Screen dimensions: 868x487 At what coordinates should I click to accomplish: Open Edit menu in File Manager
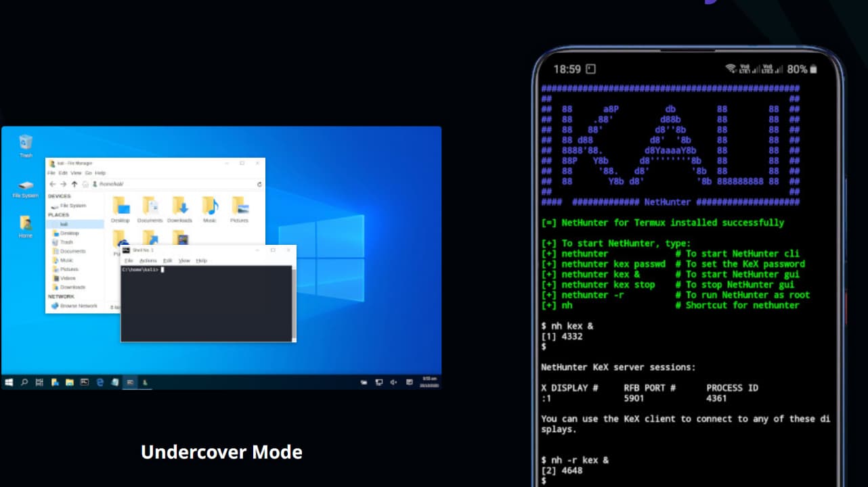tap(62, 173)
